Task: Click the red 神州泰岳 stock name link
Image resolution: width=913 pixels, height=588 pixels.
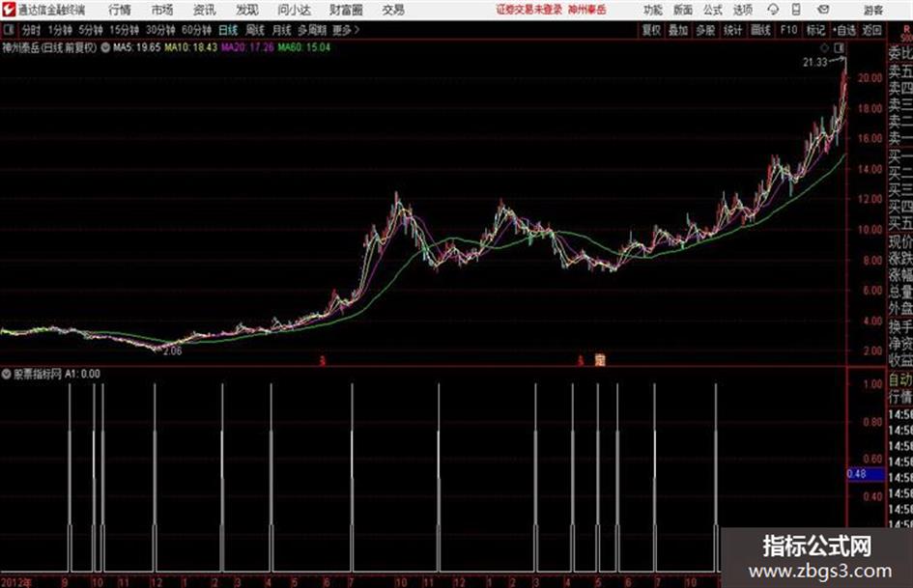Action: [x=587, y=10]
